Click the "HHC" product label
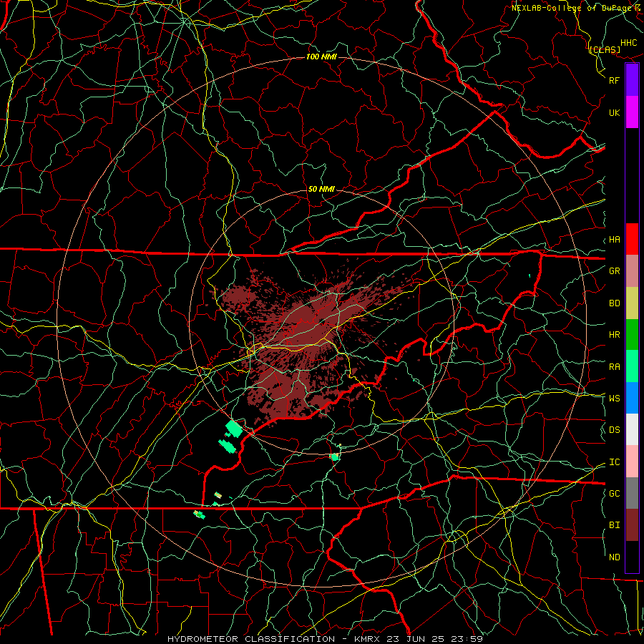 point(628,43)
